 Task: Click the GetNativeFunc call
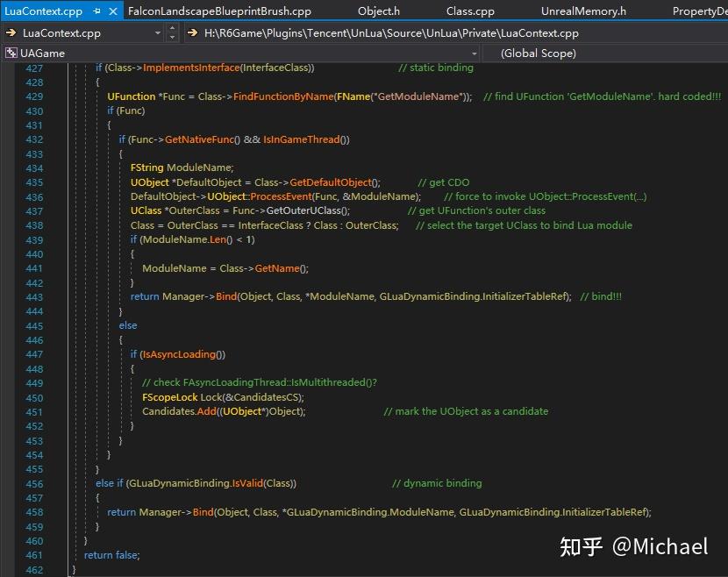coord(200,139)
